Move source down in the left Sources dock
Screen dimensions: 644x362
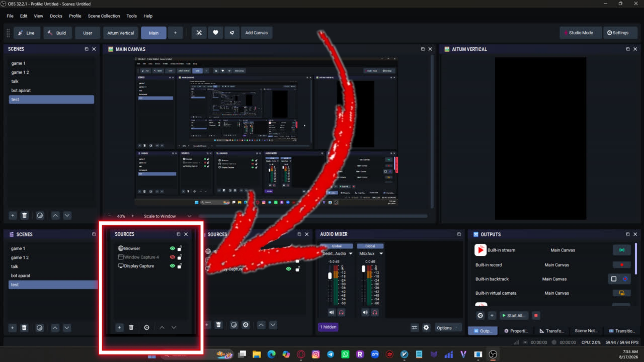point(174,327)
